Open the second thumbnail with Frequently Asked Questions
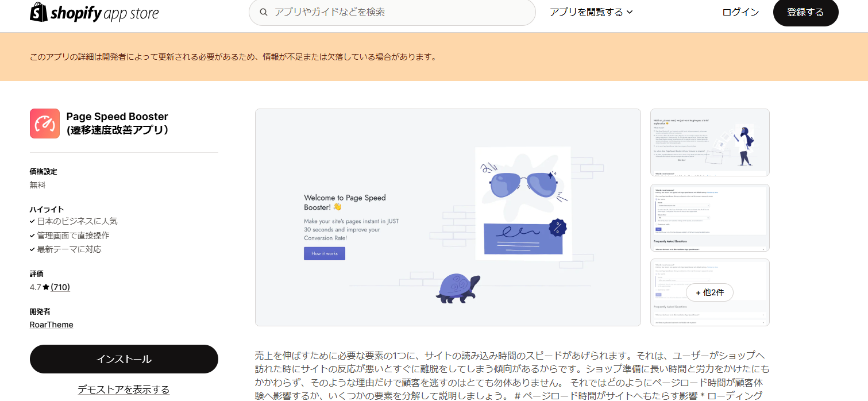 (710, 218)
